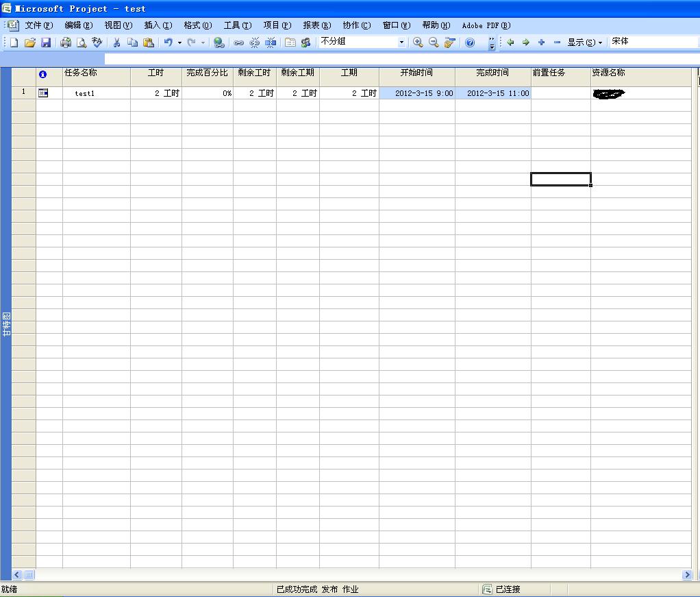The image size is (700, 597).
Task: Click the Save disk icon
Action: point(46,42)
